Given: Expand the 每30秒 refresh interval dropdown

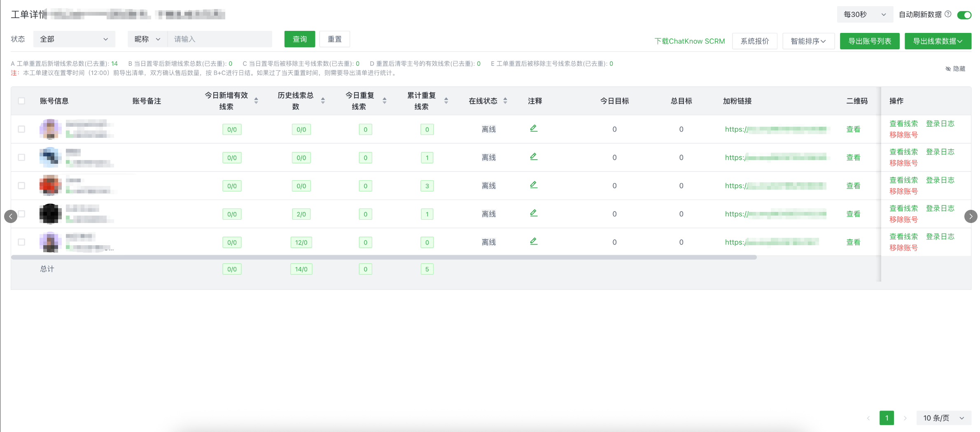Looking at the screenshot, I should tap(864, 14).
